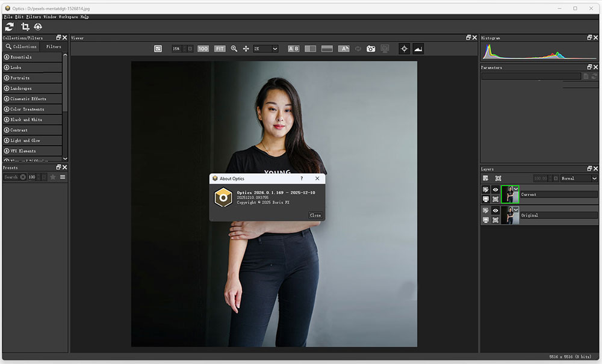Open the Normal blend mode dropdown

pos(578,179)
